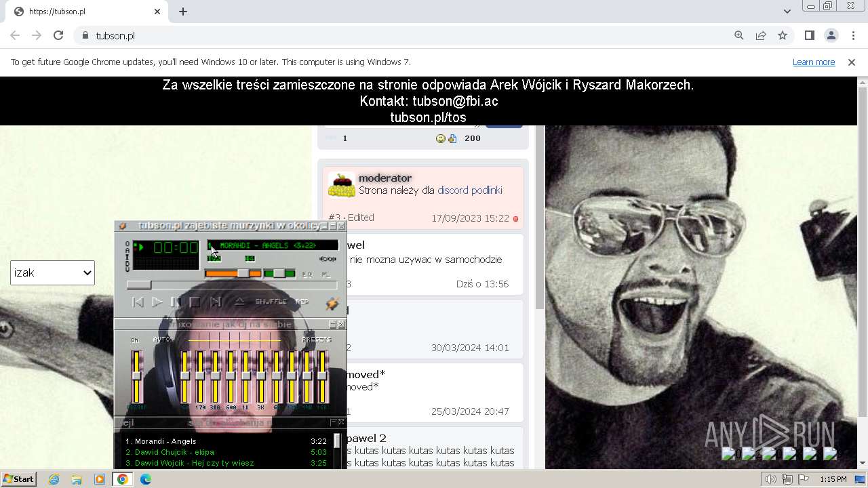Adjust the green balance slider in Winamp
868x488 pixels.
point(279,273)
